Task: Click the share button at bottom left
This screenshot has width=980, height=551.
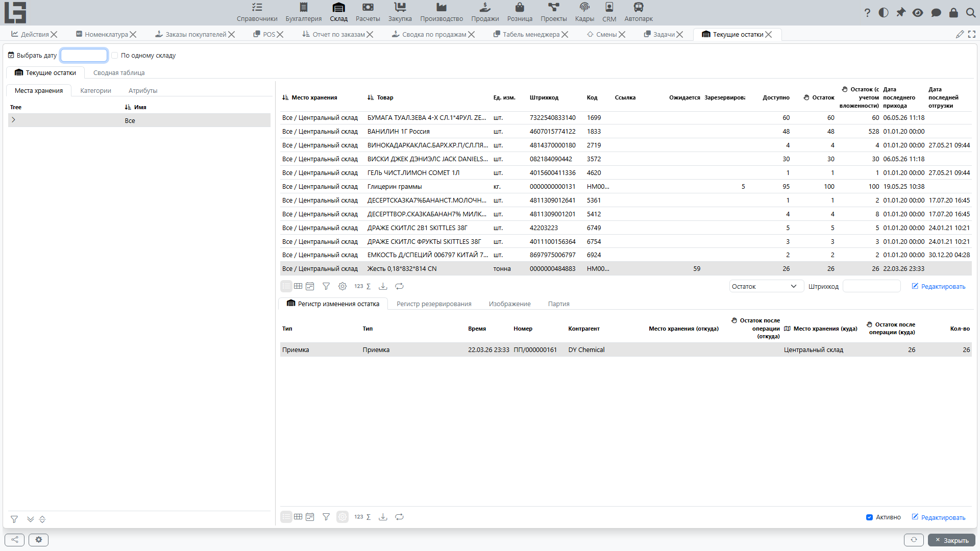Action: (x=15, y=540)
